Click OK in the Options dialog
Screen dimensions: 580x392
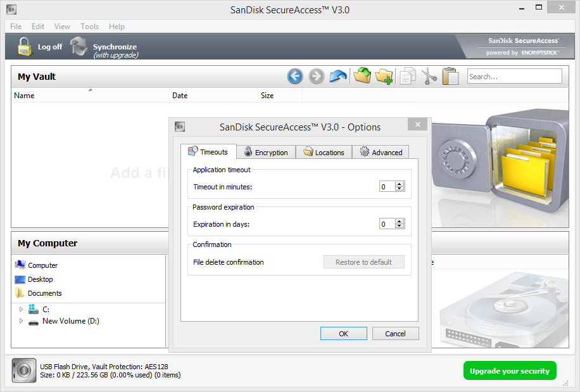(344, 334)
